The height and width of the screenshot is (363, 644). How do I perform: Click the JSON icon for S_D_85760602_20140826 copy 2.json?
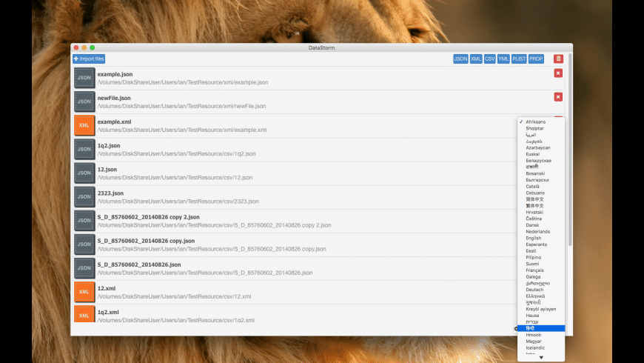click(x=84, y=221)
